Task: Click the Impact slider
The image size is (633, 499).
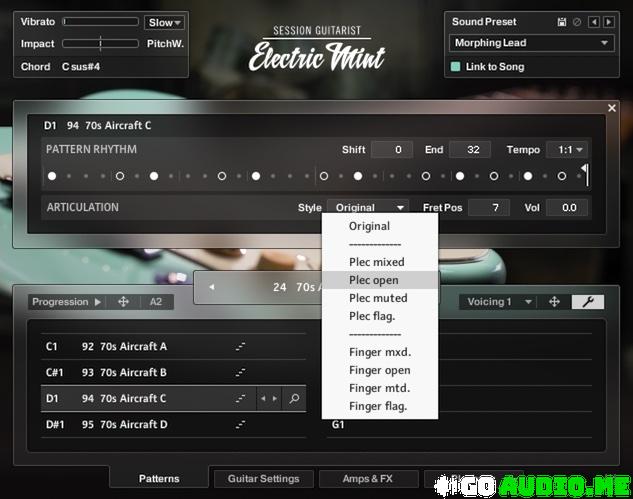Action: (x=100, y=44)
